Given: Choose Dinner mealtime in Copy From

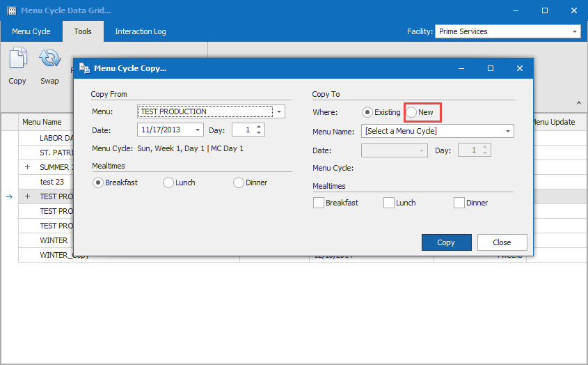Looking at the screenshot, I should click(239, 182).
